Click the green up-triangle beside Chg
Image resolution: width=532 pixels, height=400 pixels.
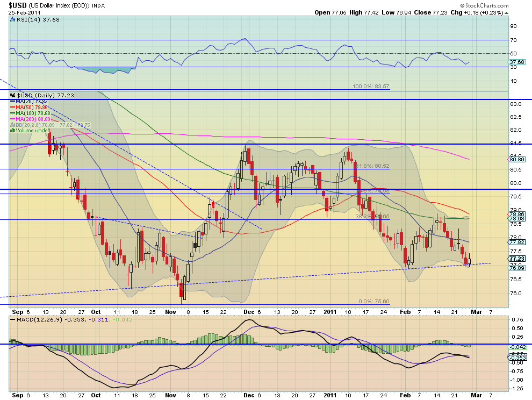[x=507, y=12]
